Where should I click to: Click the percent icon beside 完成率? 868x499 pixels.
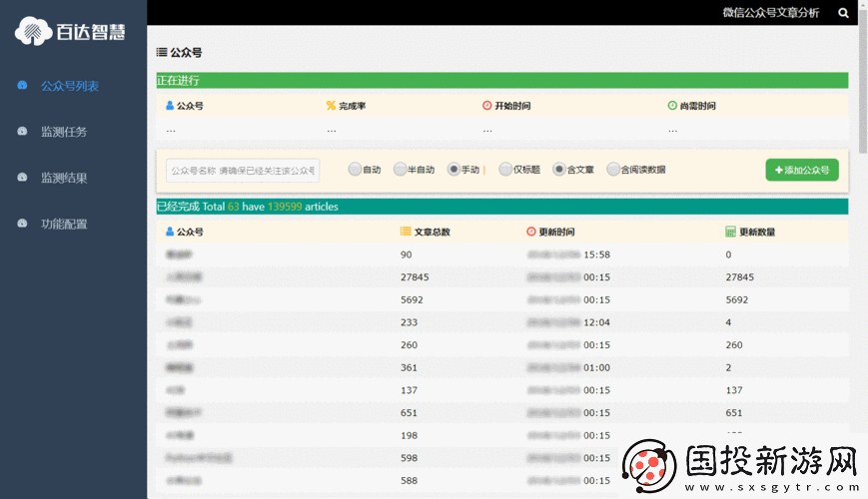(x=331, y=105)
